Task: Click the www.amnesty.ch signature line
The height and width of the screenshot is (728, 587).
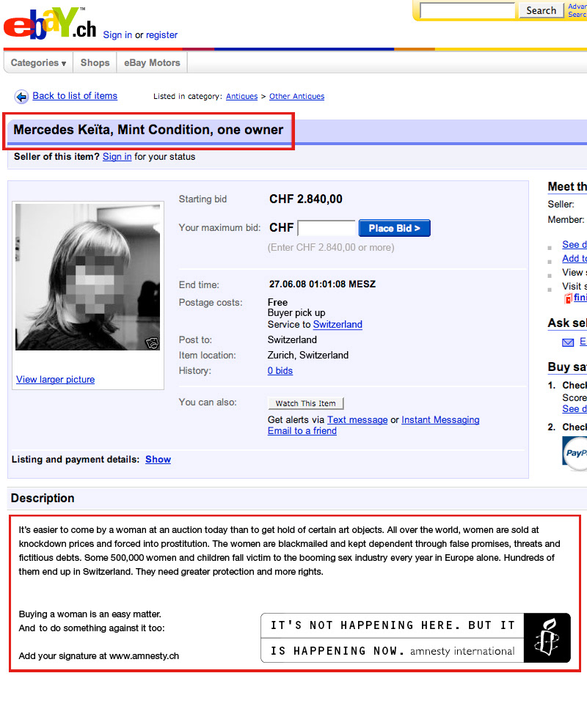Action: tap(98, 656)
